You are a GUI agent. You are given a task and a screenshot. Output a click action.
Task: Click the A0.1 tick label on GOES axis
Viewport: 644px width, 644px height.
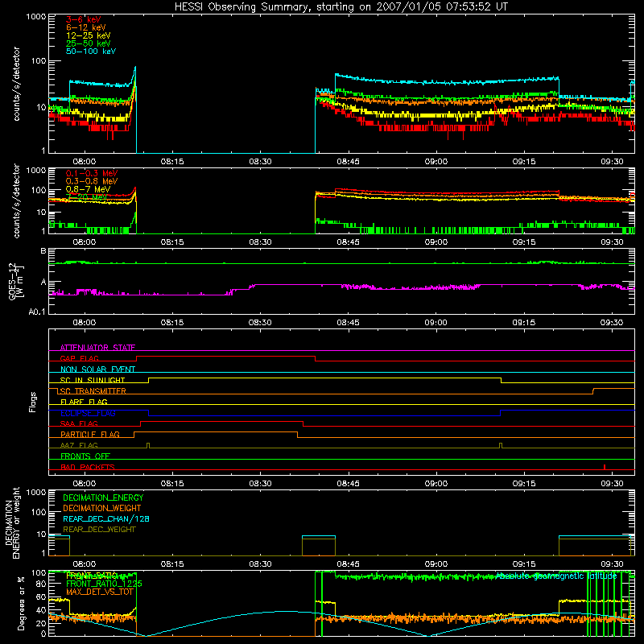pos(37,312)
